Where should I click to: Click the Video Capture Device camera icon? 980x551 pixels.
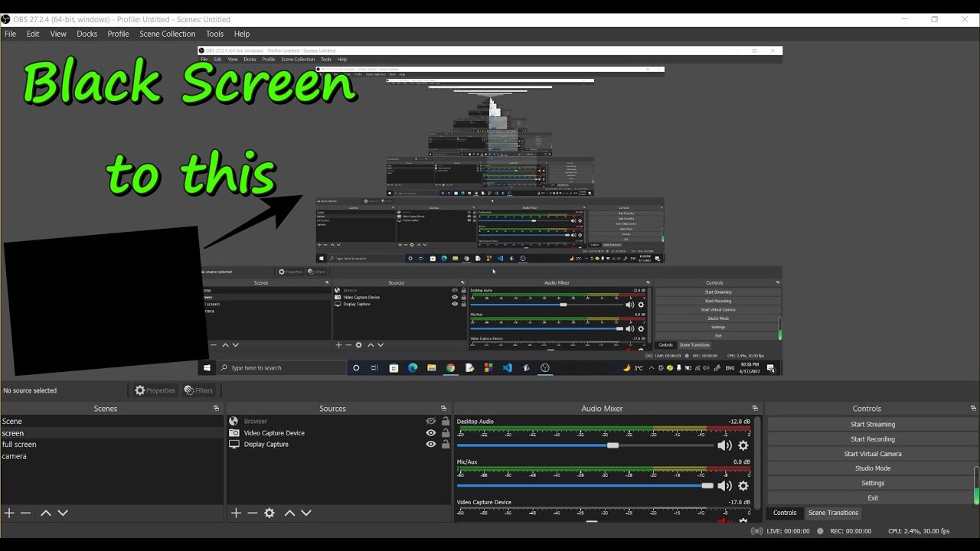(x=234, y=433)
